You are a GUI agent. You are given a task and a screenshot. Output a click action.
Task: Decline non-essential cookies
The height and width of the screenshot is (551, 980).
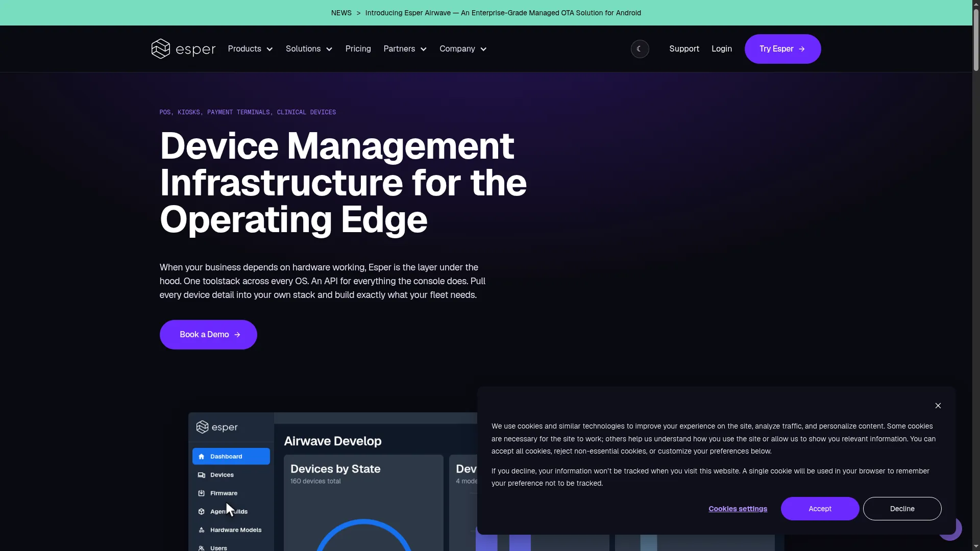coord(902,509)
